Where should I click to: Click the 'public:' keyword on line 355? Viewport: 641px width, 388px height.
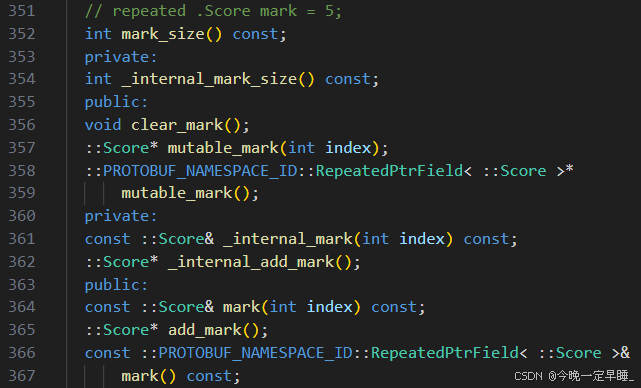[117, 102]
